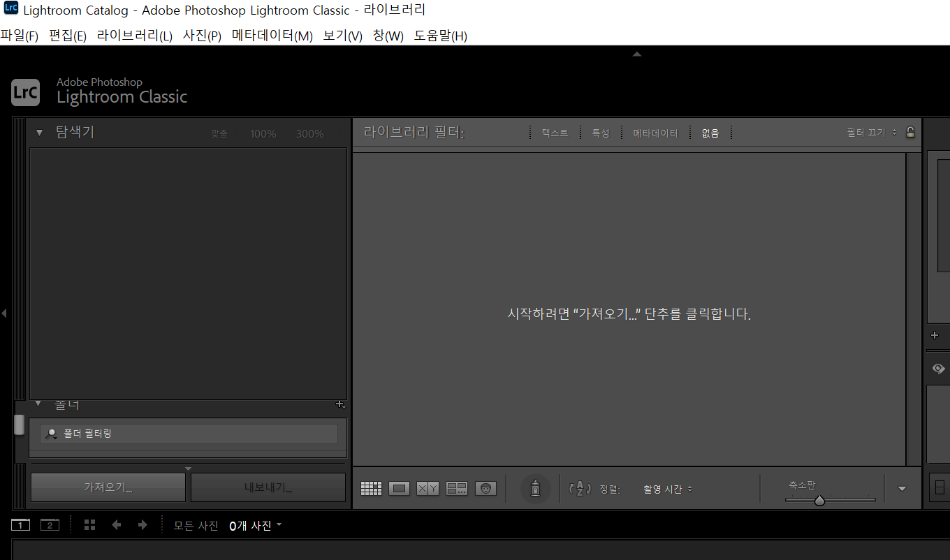Click the main window display icon 1
The height and width of the screenshot is (560, 950).
coord(21,525)
